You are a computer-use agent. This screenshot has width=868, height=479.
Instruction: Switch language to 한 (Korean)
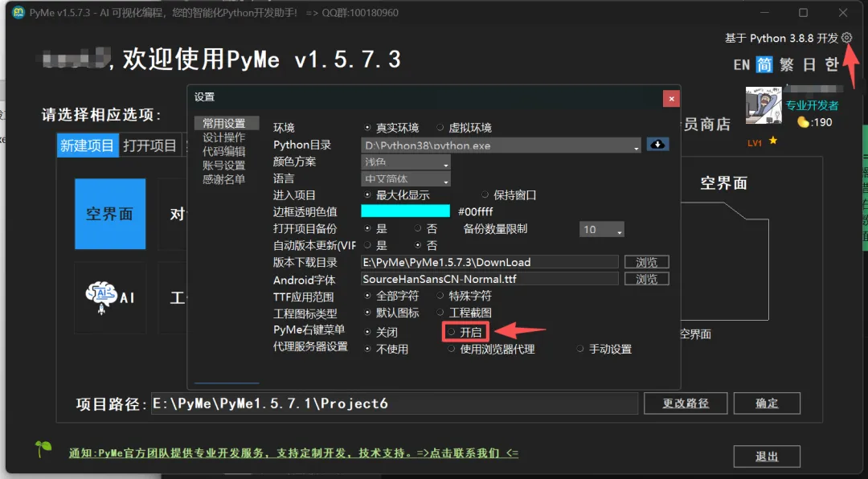pyautogui.click(x=832, y=65)
